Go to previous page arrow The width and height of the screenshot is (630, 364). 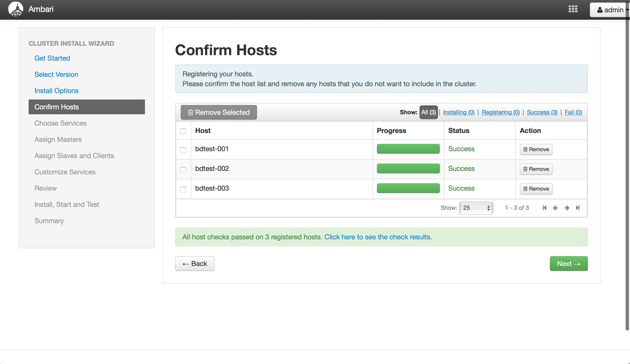click(x=556, y=208)
